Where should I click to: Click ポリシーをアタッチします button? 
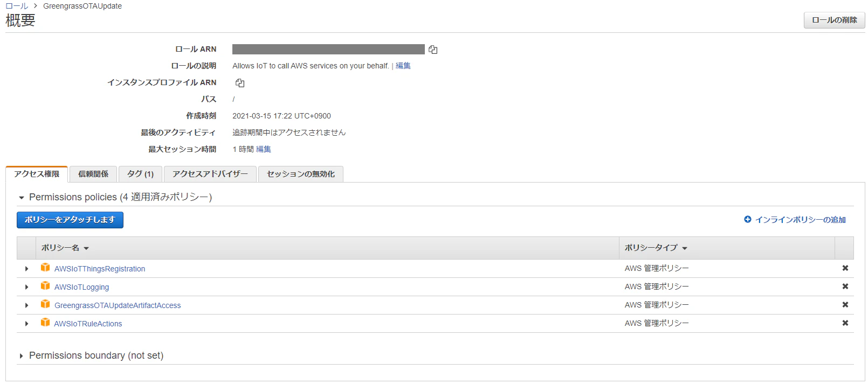click(x=70, y=220)
